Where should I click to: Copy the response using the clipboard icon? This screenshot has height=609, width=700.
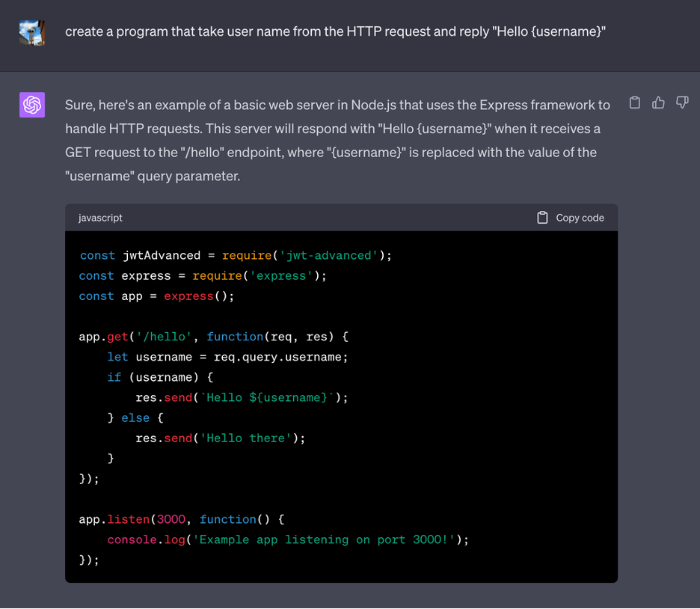click(634, 103)
